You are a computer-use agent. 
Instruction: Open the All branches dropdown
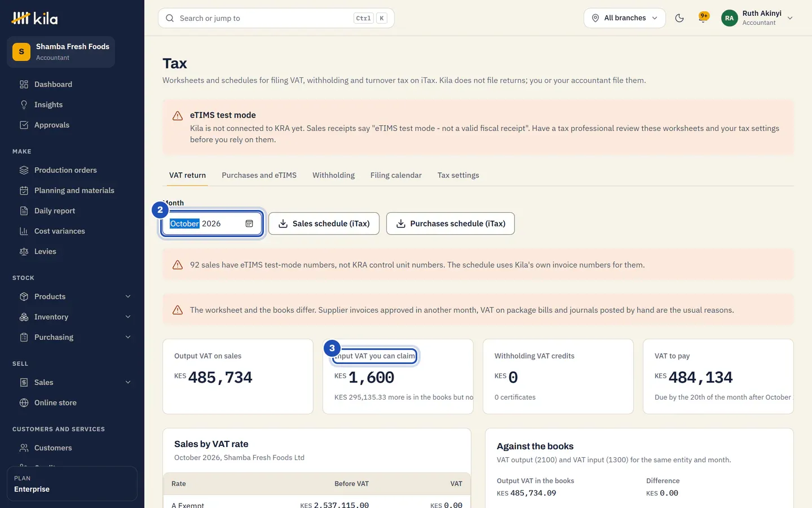coord(625,18)
